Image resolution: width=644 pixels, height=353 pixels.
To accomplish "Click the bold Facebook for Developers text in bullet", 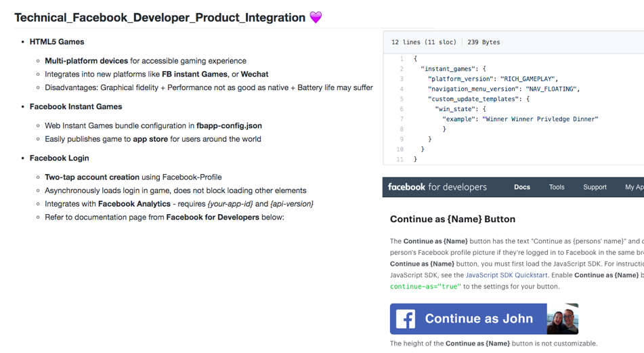I will (213, 217).
